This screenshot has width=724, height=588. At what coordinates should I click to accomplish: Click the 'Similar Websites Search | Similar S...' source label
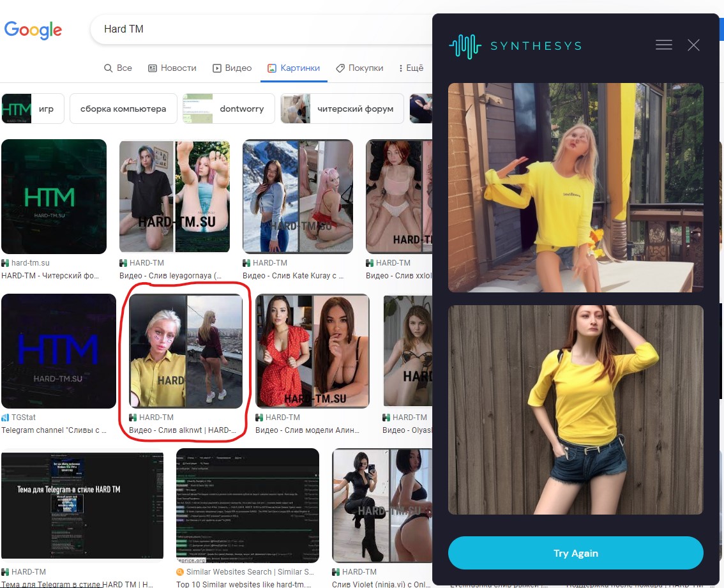[250, 572]
